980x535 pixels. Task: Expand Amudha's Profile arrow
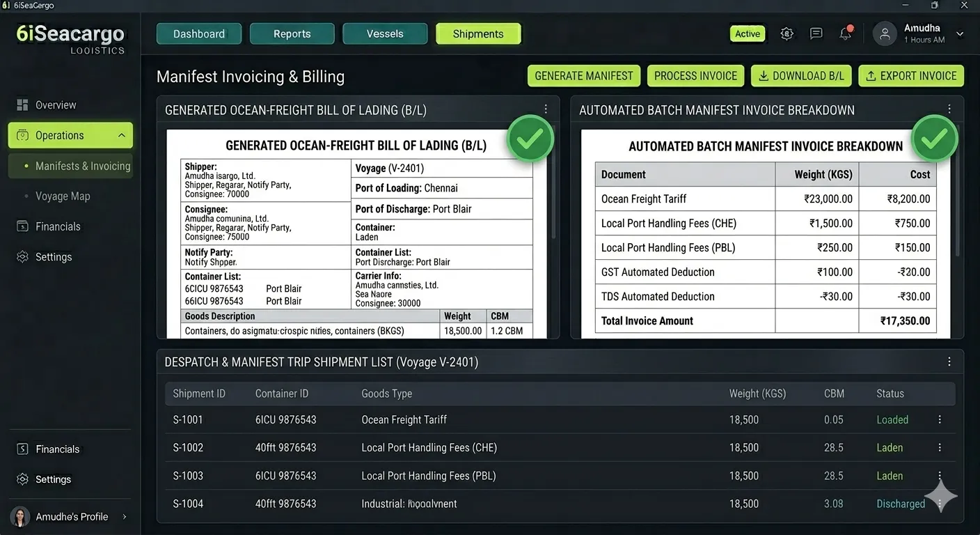pos(125,516)
